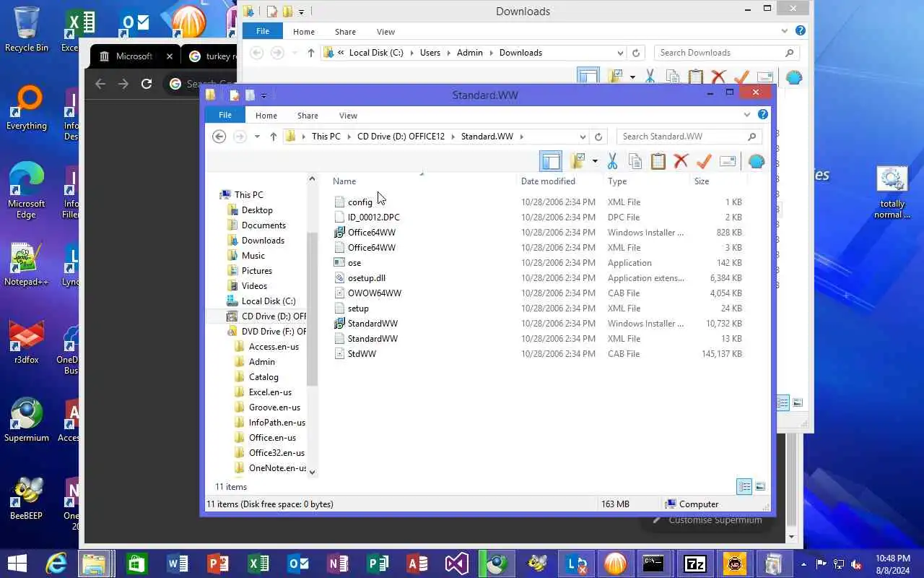Image resolution: width=924 pixels, height=578 pixels.
Task: Open the folder options dropdown arrow in Standard.WW
Action: [x=595, y=161]
